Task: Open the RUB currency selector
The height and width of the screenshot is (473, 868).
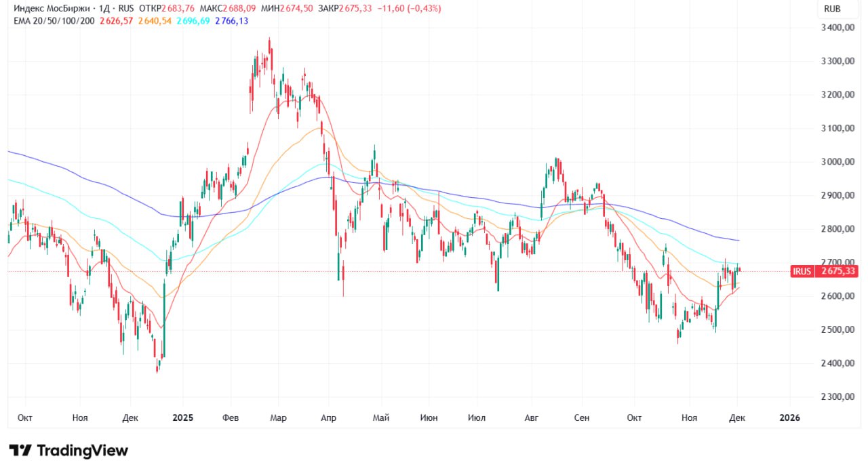Action: tap(832, 9)
